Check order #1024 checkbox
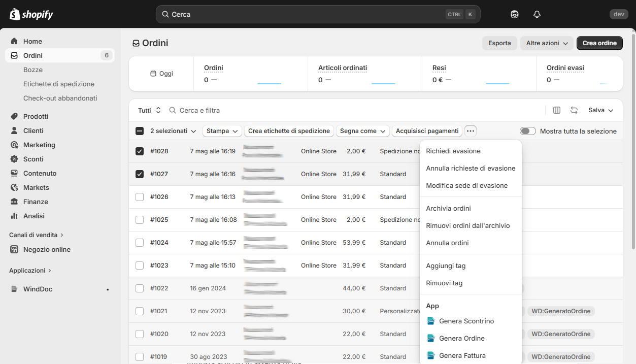 click(x=140, y=243)
